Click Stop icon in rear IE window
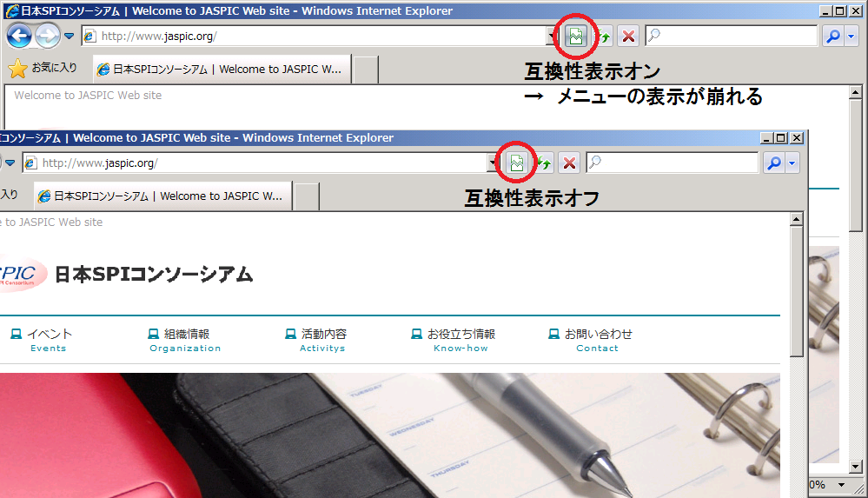 (x=628, y=37)
